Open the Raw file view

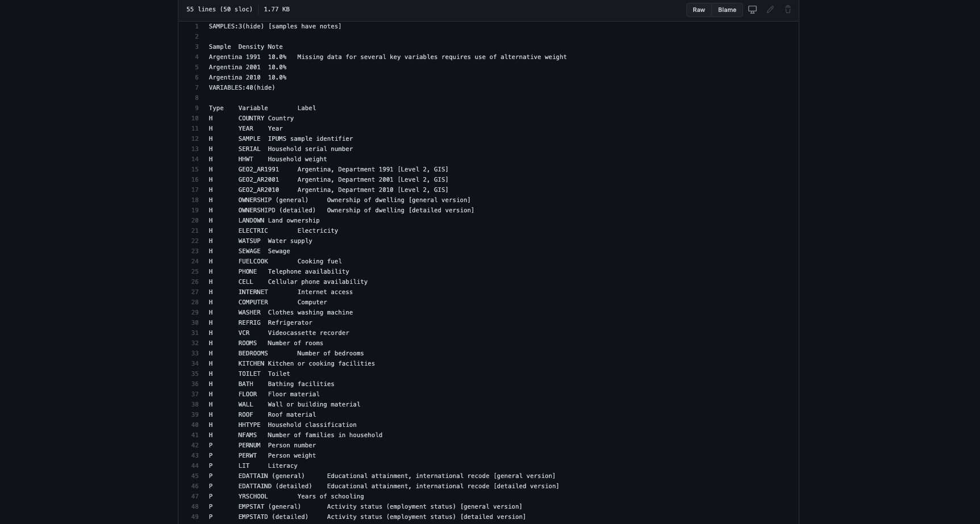coord(699,10)
